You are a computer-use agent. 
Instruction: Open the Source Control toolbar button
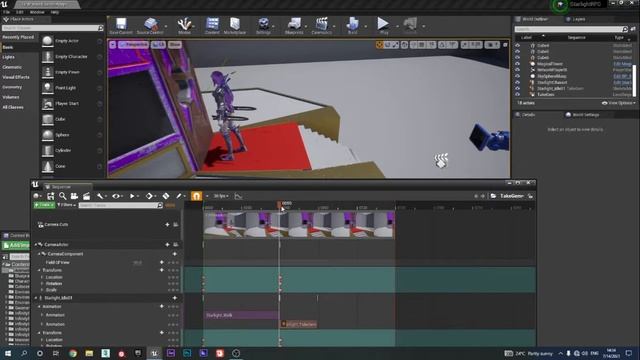pyautogui.click(x=150, y=25)
